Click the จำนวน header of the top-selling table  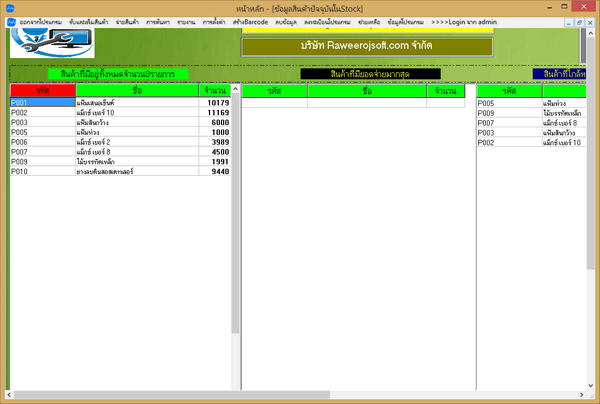click(446, 91)
